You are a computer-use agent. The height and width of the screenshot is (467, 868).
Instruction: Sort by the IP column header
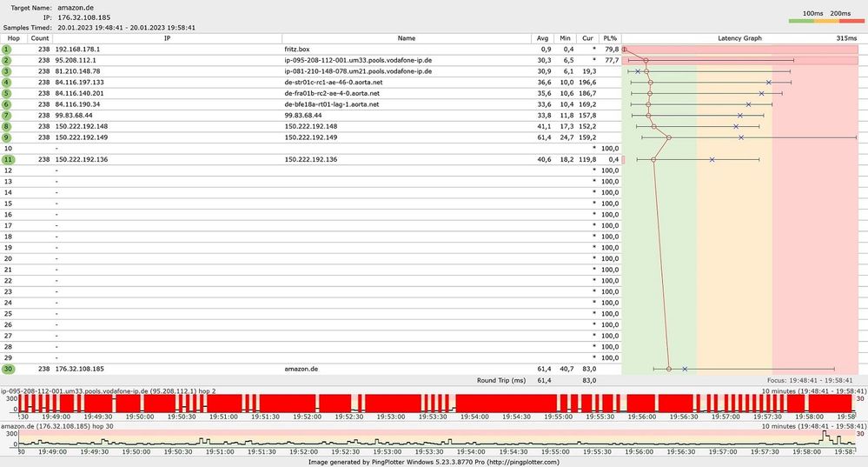167,38
